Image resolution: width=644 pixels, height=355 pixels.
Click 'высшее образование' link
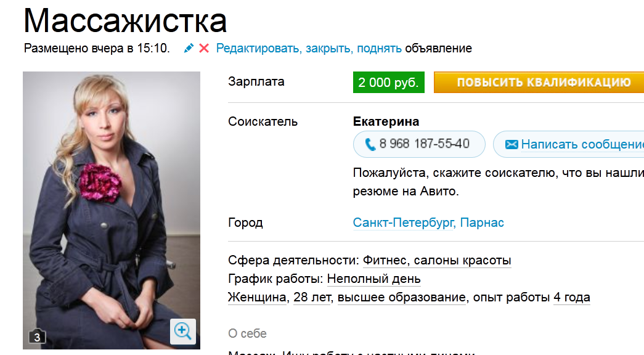click(402, 297)
